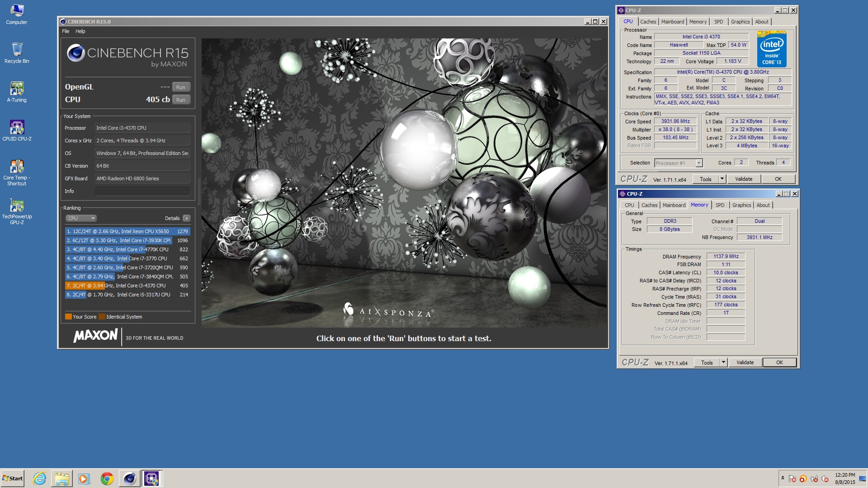Open Memory tab in upper CPU-Z
The image size is (868, 488).
click(x=698, y=22)
